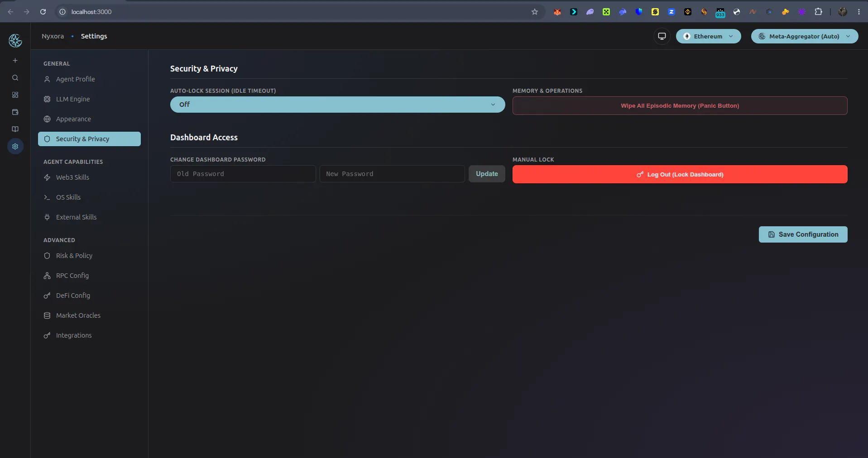Click the extension icon with 933 badge
Viewport: 868px width, 458px height.
[x=720, y=12]
